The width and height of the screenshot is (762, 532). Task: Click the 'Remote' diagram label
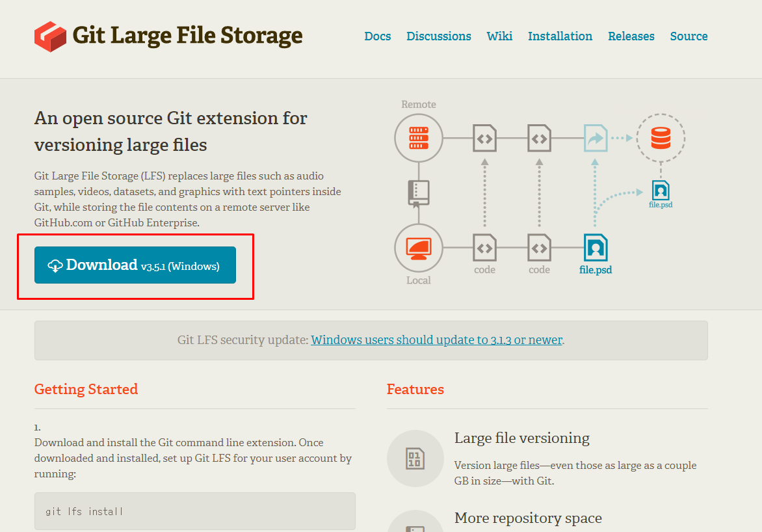(x=419, y=105)
